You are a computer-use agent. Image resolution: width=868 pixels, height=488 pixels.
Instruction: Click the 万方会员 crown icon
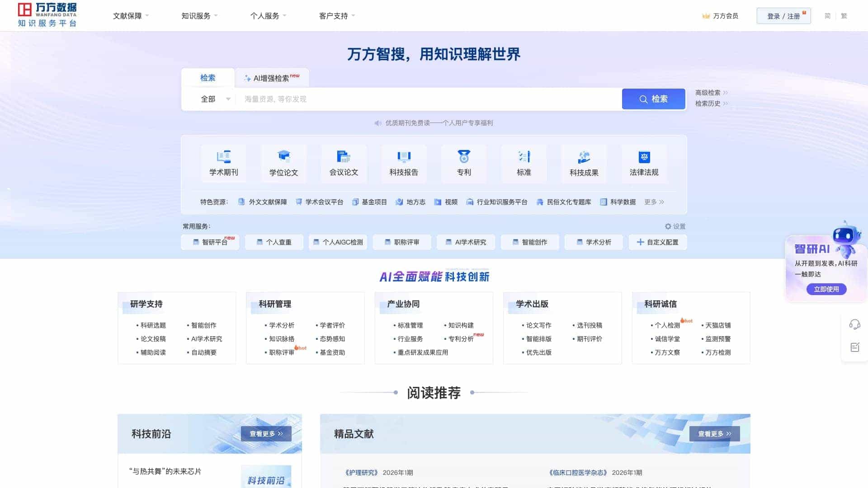click(x=706, y=16)
